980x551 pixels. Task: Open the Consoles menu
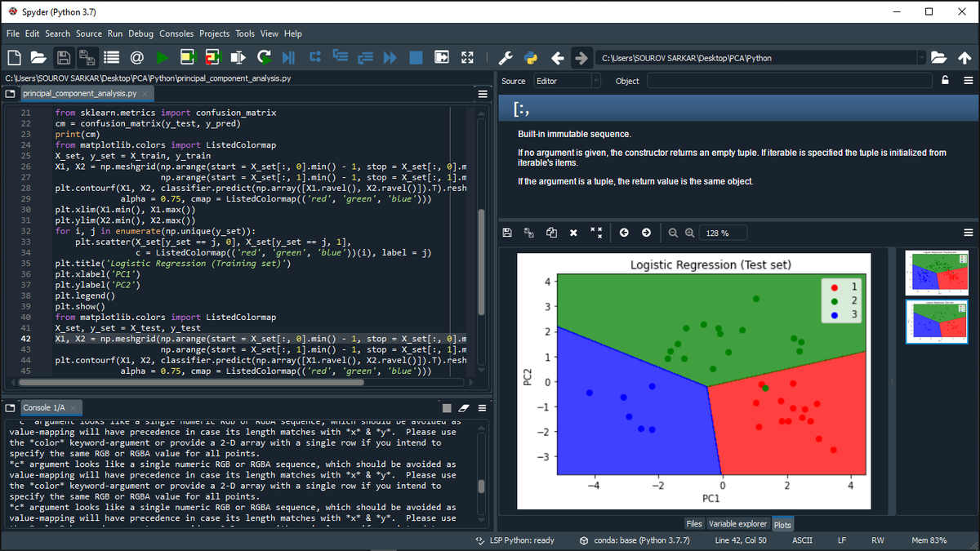coord(176,33)
